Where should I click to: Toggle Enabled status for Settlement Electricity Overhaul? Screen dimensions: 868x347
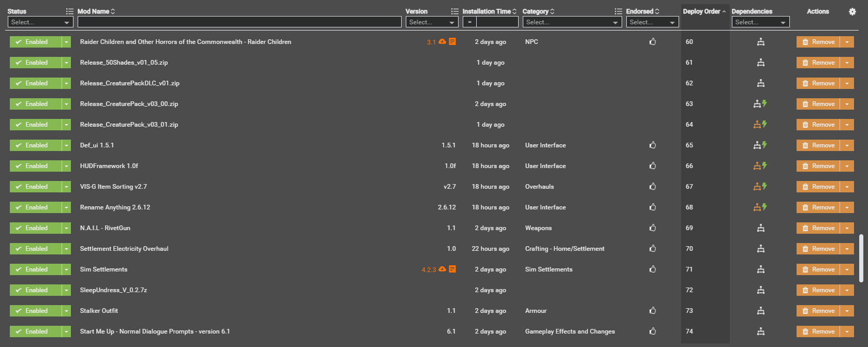(x=36, y=249)
